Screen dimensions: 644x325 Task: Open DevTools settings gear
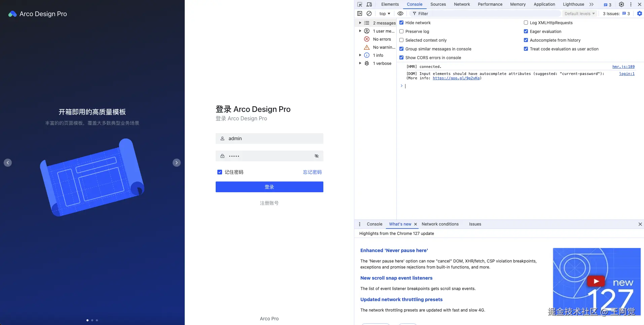click(621, 4)
